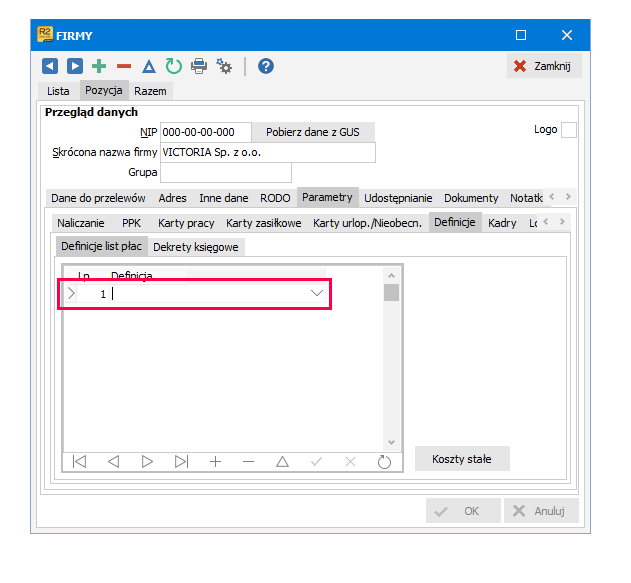The width and height of the screenshot is (631, 583).
Task: Open the Dane do przelewów tab
Action: tap(98, 198)
